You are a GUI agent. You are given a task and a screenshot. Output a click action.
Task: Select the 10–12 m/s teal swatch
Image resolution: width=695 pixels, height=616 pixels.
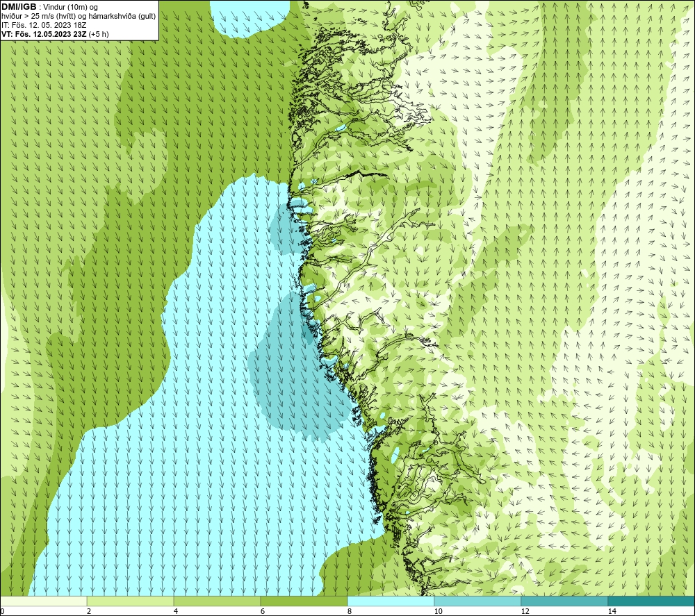pos(477,601)
